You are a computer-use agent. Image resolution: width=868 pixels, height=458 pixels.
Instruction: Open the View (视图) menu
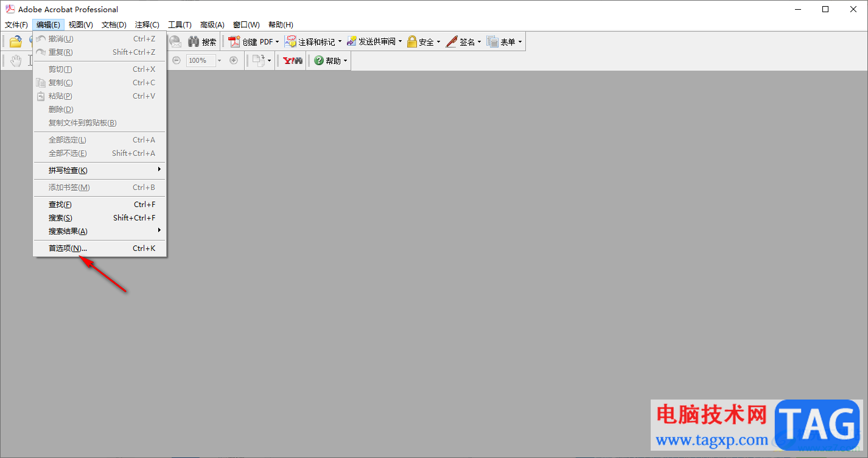point(80,25)
